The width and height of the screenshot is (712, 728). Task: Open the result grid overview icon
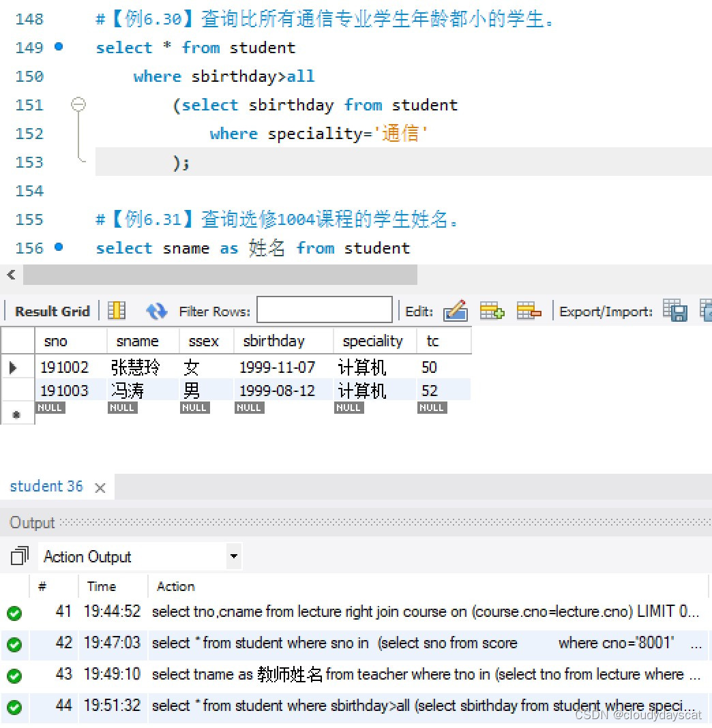click(x=116, y=311)
